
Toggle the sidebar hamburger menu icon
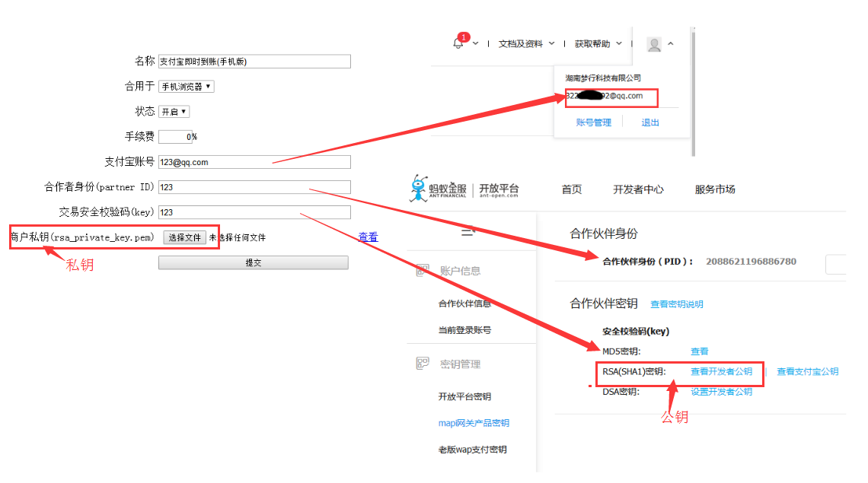[x=468, y=232]
